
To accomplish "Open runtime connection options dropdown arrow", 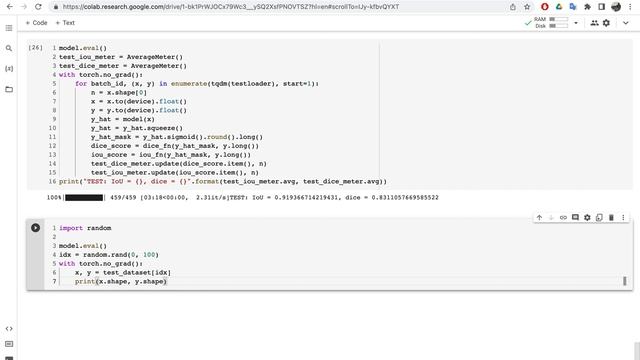I will (x=576, y=23).
